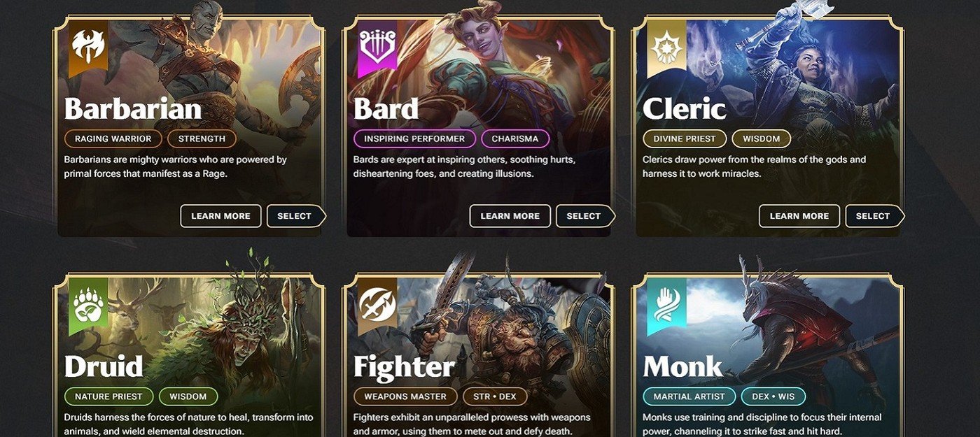The height and width of the screenshot is (437, 980).
Task: Open Learn More for Cleric
Action: coord(799,216)
